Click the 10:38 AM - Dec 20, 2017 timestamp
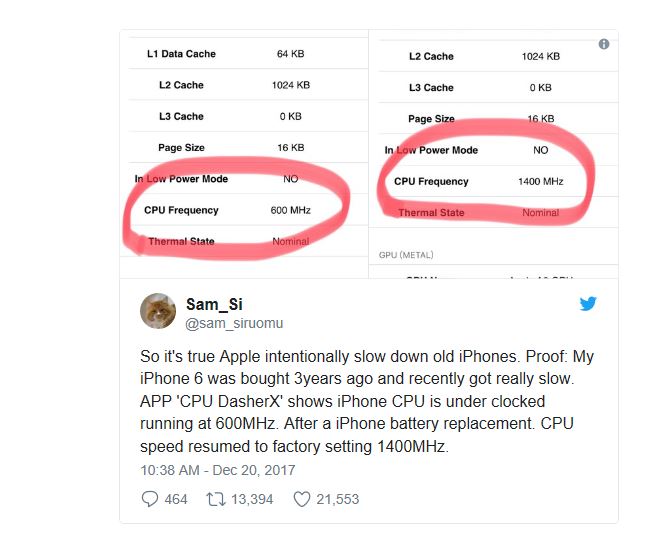Image resolution: width=664 pixels, height=549 pixels. click(x=218, y=469)
